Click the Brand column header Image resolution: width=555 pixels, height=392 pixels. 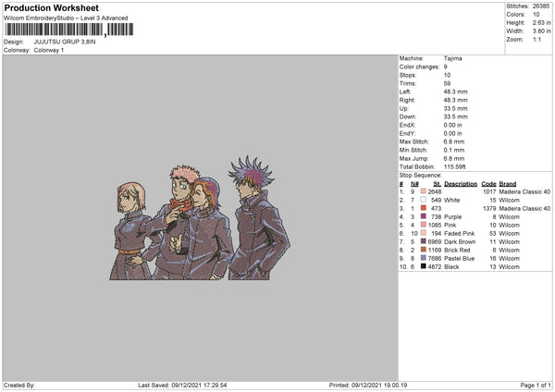click(508, 184)
